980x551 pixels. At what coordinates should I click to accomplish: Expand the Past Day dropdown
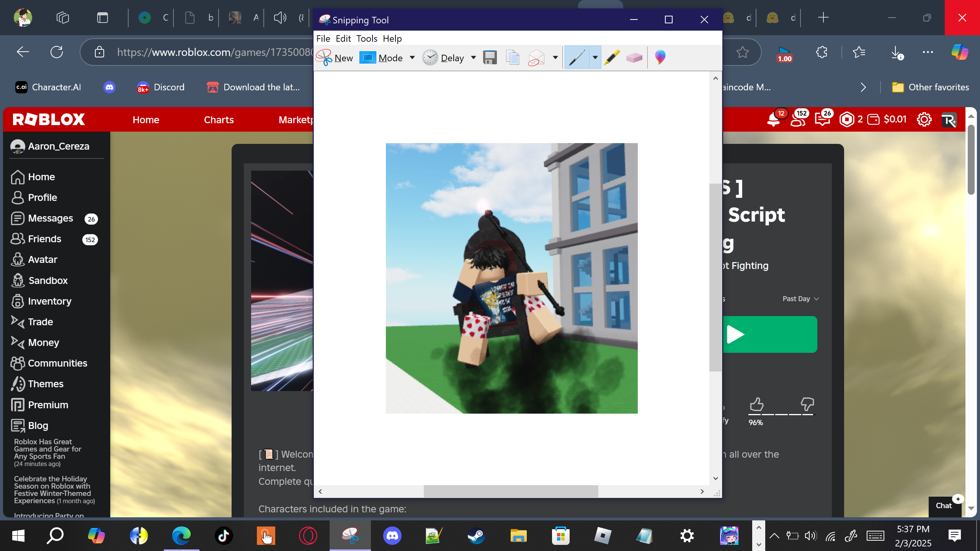pos(800,299)
